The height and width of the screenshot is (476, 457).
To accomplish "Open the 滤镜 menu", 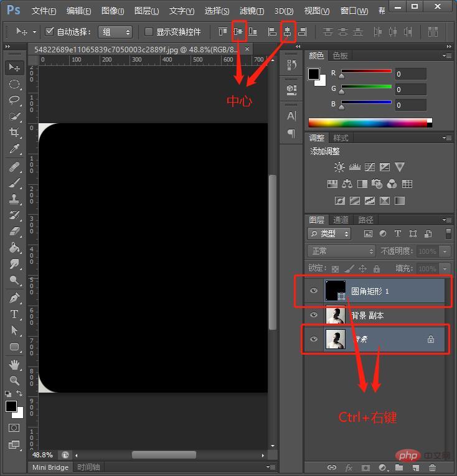I will tap(252, 11).
